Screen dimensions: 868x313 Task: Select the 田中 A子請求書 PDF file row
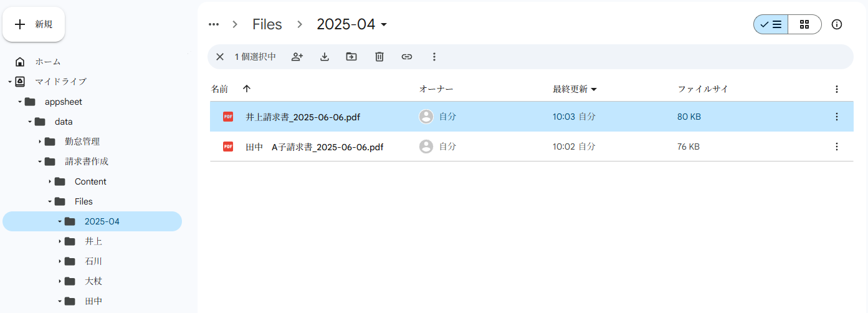point(314,147)
